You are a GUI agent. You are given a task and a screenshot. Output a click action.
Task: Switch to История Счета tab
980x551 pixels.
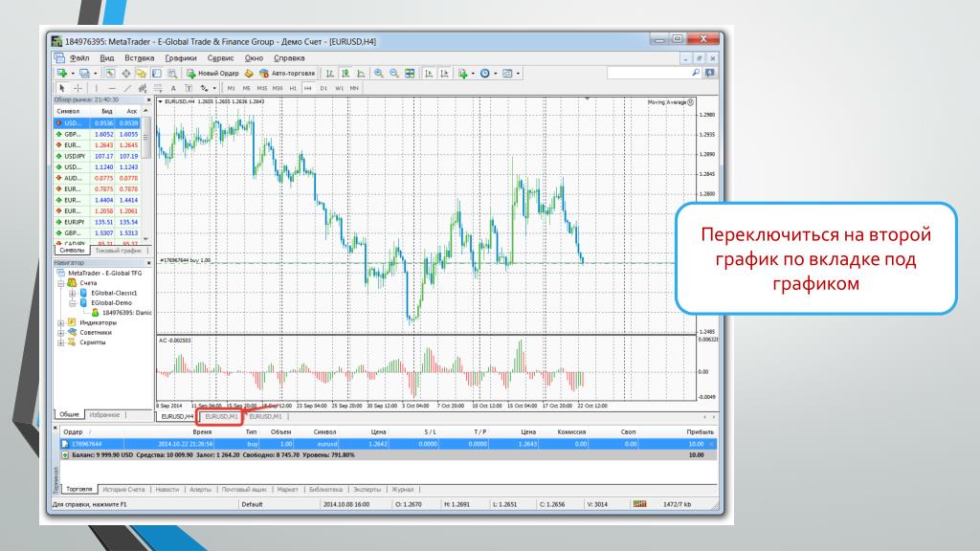123,490
